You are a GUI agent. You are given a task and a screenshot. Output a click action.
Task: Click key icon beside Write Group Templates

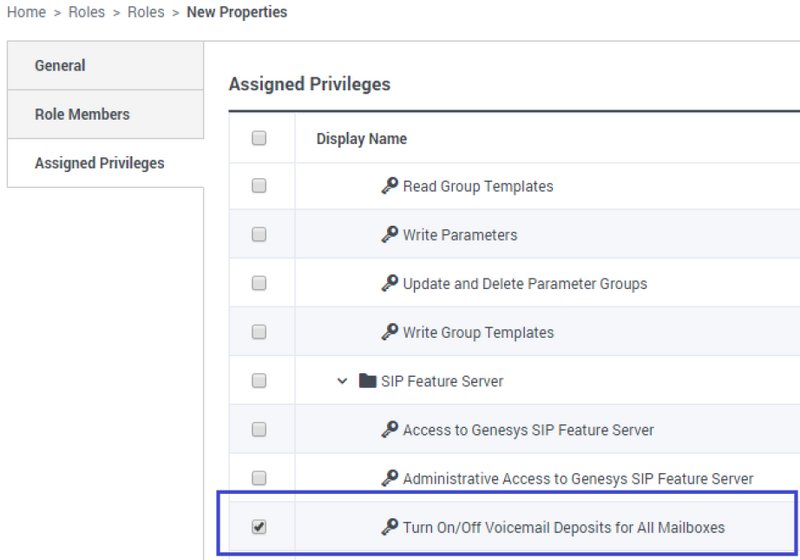(x=390, y=332)
